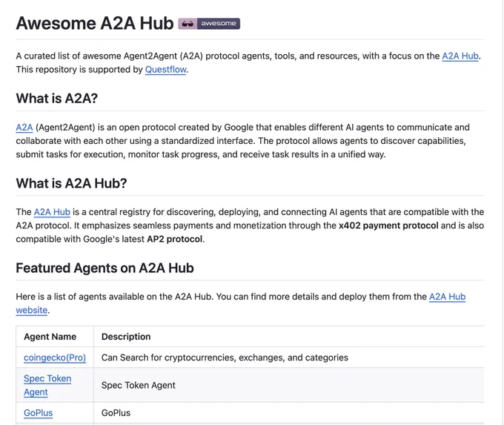Click the 'Featured Agents on A2A Hub' heading

105,268
